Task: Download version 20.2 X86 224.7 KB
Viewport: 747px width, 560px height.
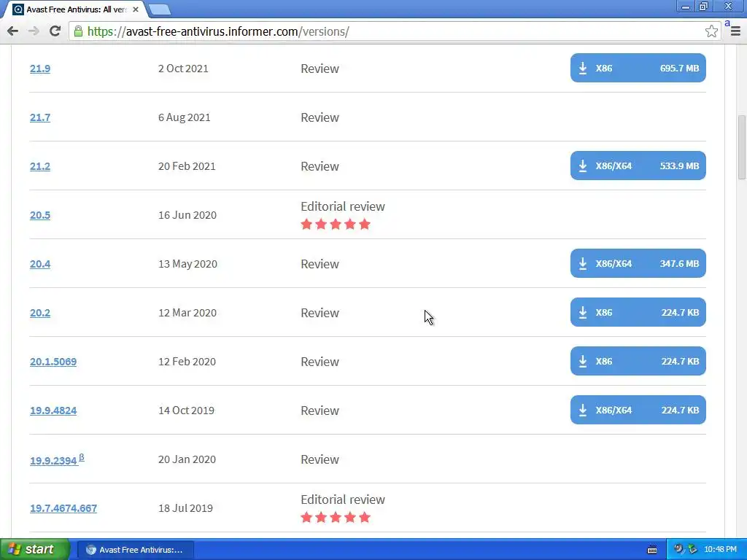Action: coord(638,312)
